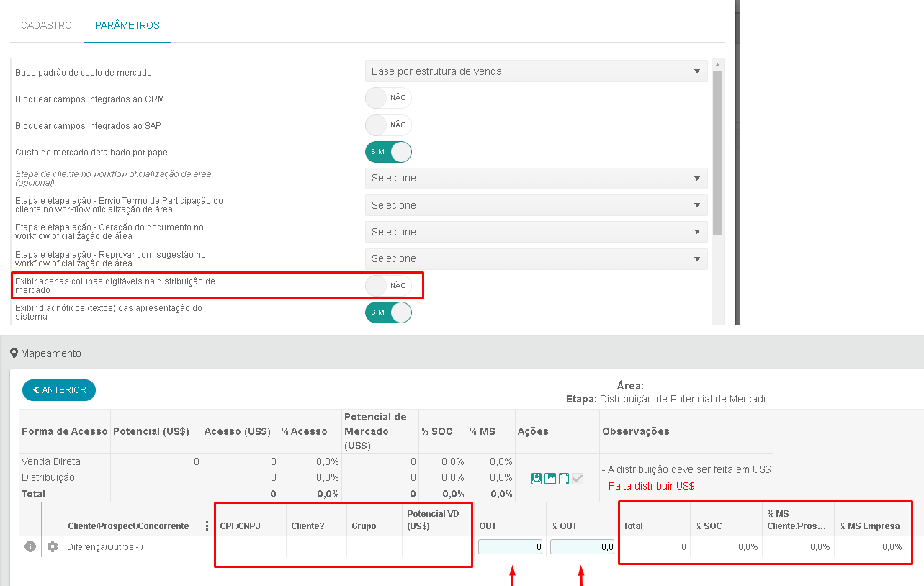Click the Distribuição row label
Image resolution: width=924 pixels, height=586 pixels.
click(48, 477)
